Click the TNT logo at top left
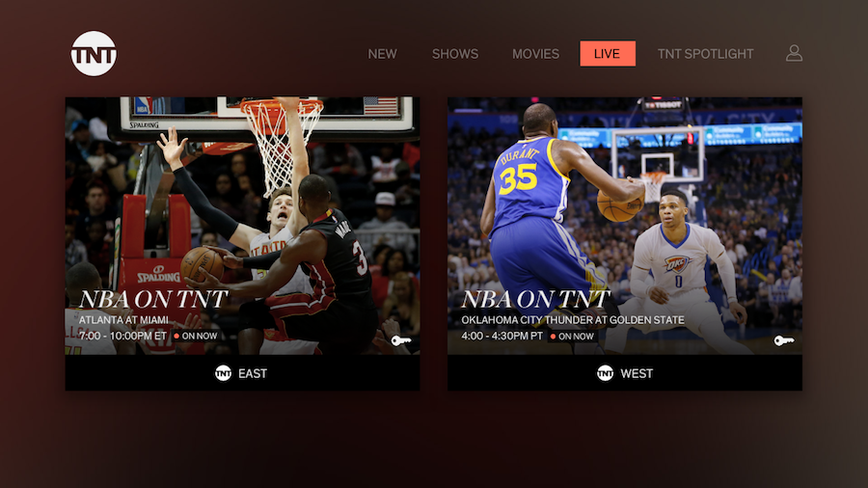 point(94,54)
